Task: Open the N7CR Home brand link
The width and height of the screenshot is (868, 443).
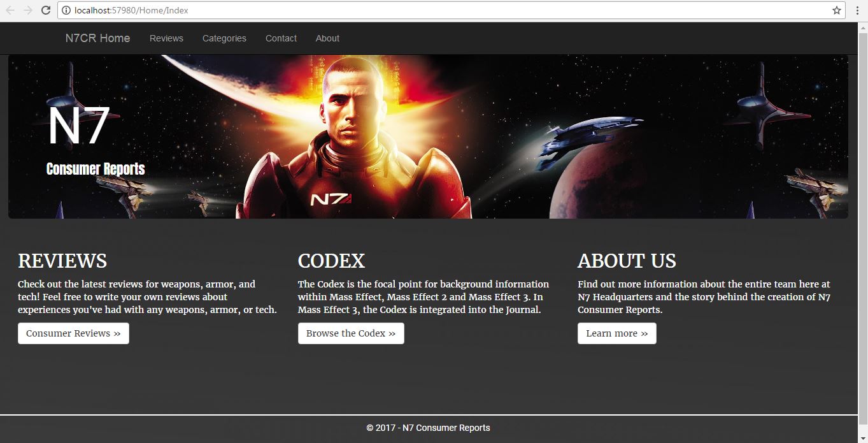Action: [x=97, y=38]
